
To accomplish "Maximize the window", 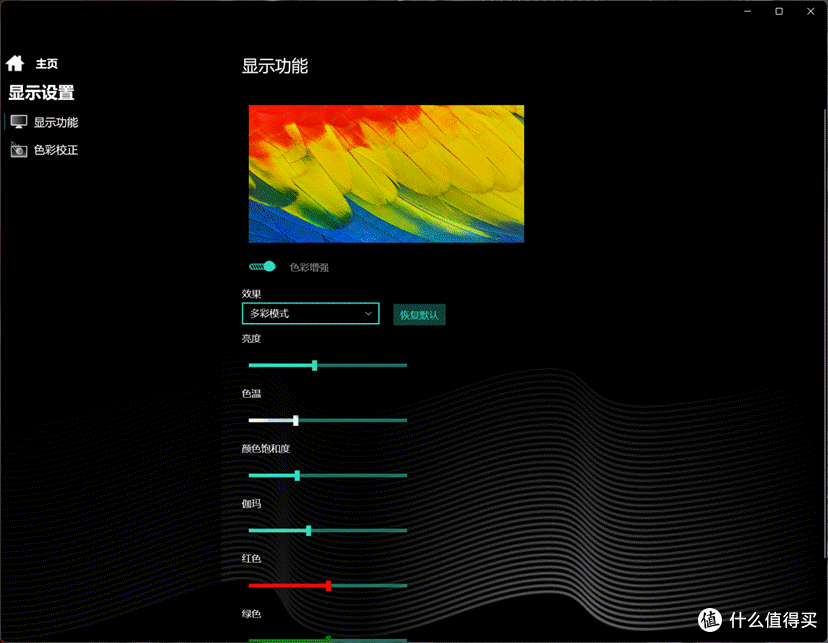I will (779, 11).
